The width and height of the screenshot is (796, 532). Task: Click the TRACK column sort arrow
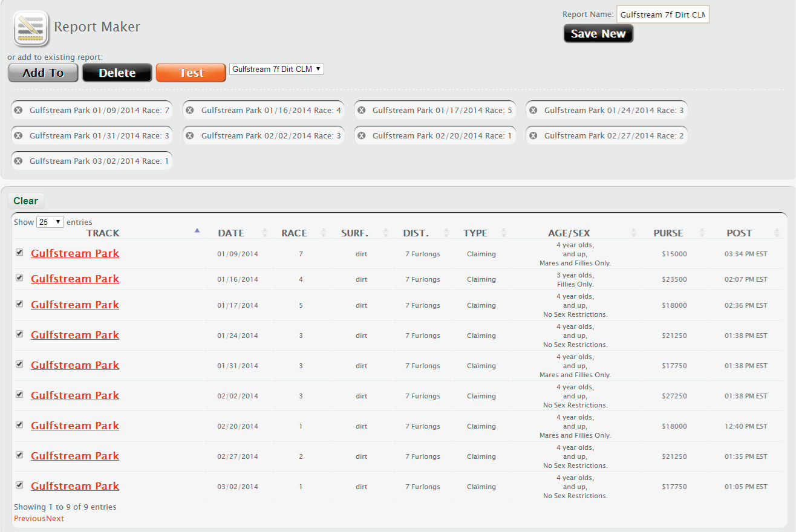(x=197, y=230)
